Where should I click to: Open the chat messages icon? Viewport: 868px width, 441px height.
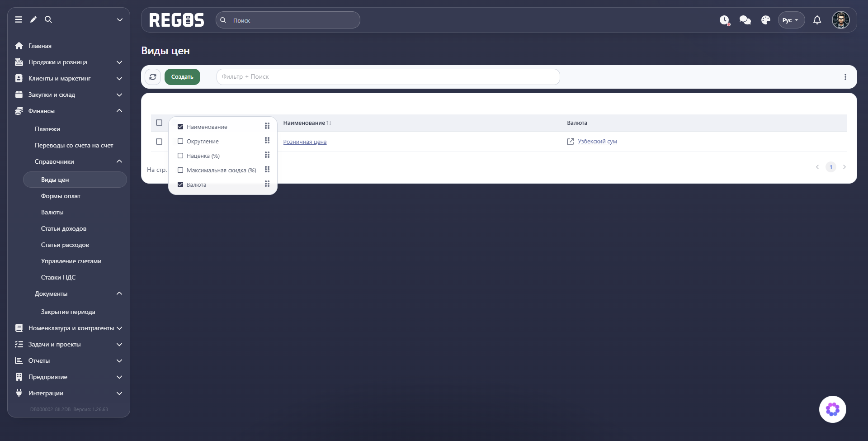[x=745, y=20]
